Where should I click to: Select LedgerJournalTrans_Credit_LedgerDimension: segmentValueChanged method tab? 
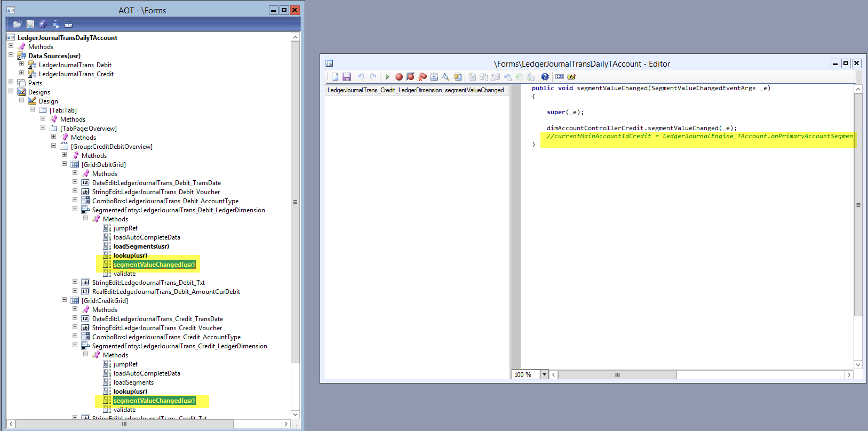click(x=416, y=90)
